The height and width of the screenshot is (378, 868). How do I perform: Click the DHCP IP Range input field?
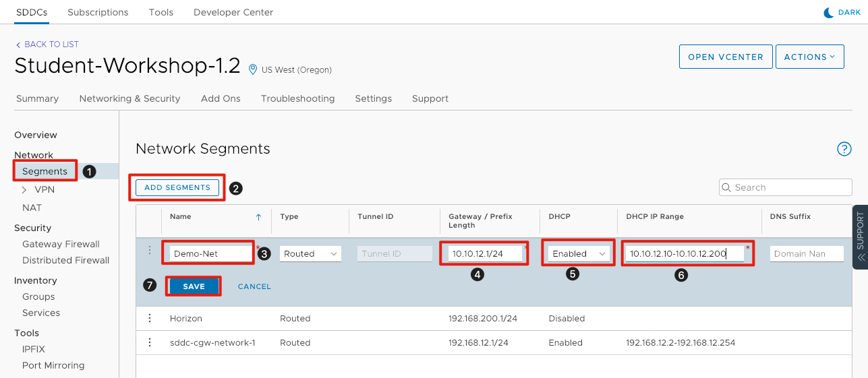[x=684, y=254]
